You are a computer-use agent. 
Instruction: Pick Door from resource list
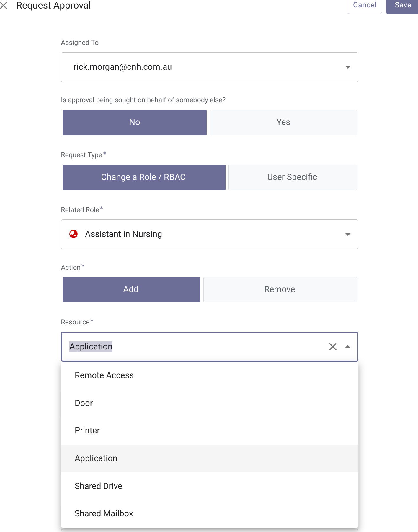click(84, 403)
